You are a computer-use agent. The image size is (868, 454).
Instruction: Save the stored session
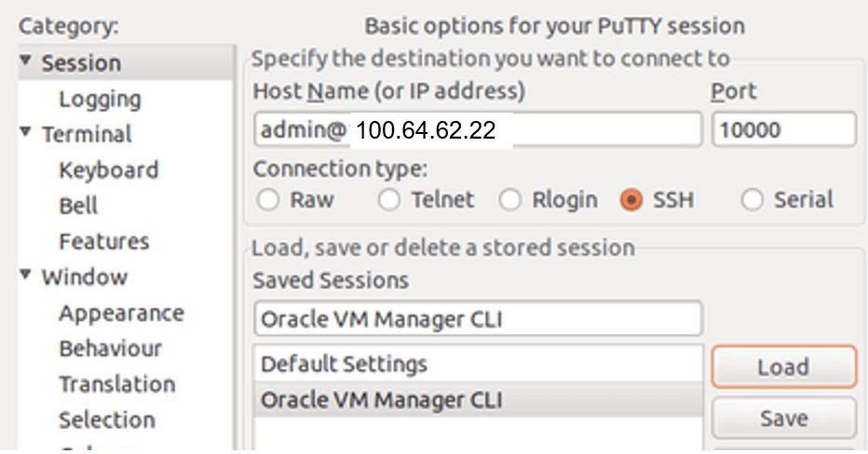pyautogui.click(x=782, y=419)
